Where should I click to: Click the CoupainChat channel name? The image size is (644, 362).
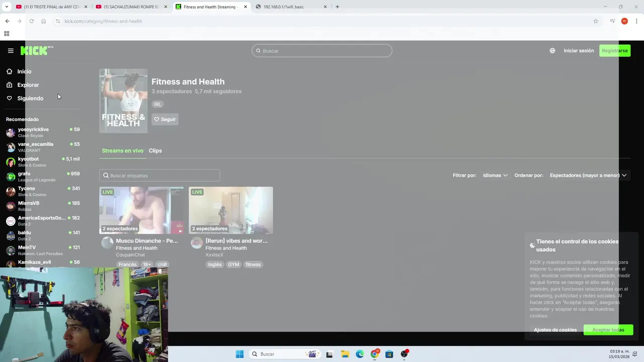point(130,255)
